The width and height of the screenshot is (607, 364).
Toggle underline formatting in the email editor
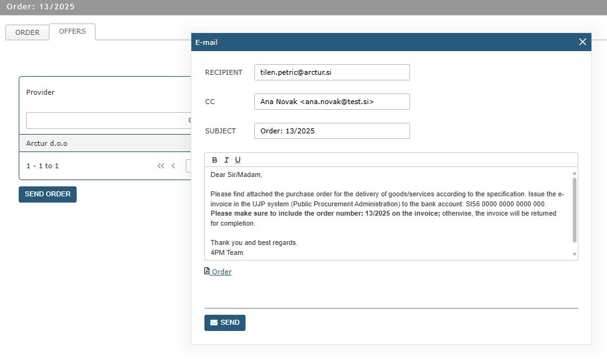237,160
